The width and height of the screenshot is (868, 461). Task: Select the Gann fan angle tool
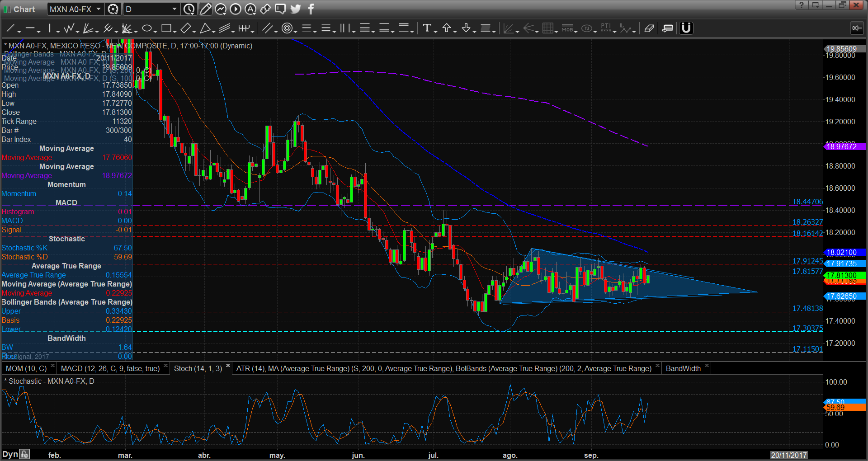point(127,28)
